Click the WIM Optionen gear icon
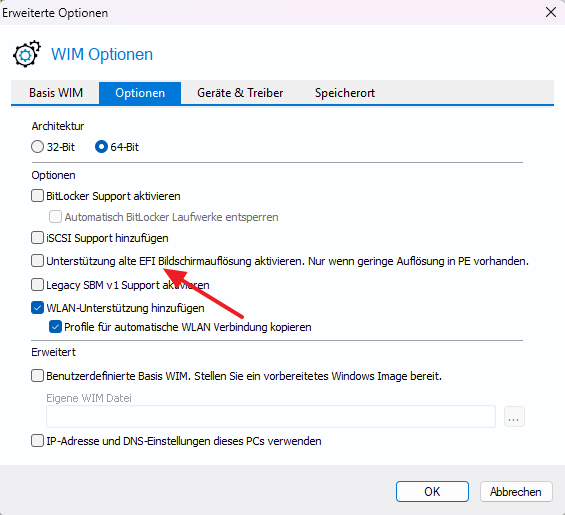The height and width of the screenshot is (515, 565). (x=27, y=54)
